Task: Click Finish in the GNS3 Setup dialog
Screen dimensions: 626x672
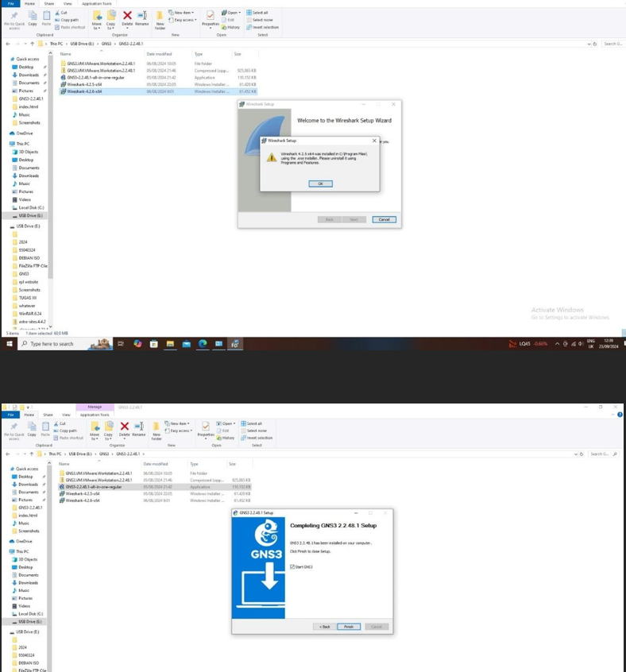Action: tap(349, 627)
